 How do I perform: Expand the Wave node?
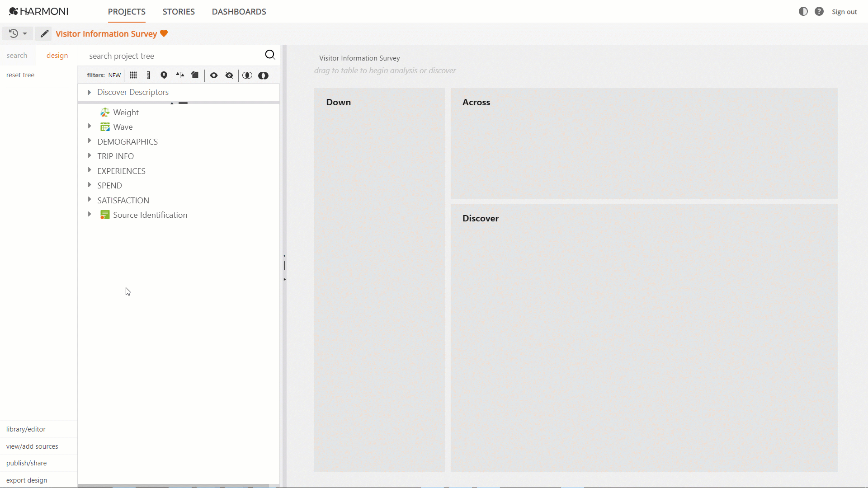[89, 126]
